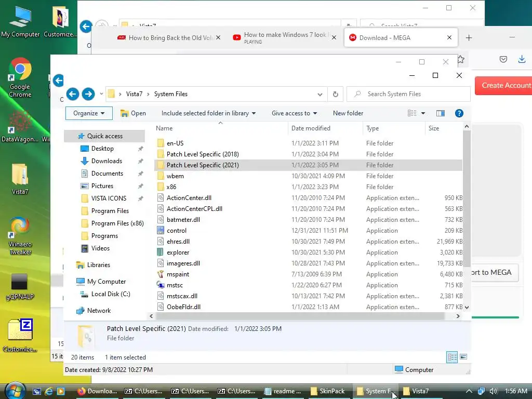Screen dimensions: 532x399
Task: Click the mstsc application icon
Action: tap(161, 285)
